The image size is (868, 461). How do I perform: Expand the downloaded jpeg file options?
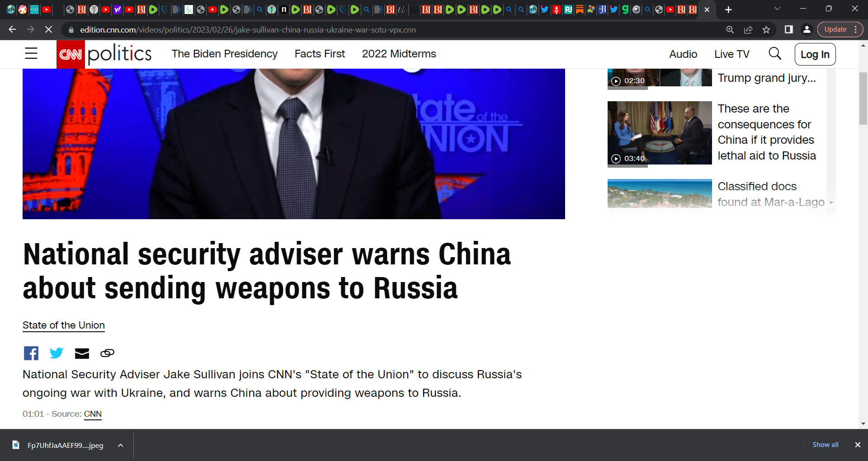click(x=121, y=445)
